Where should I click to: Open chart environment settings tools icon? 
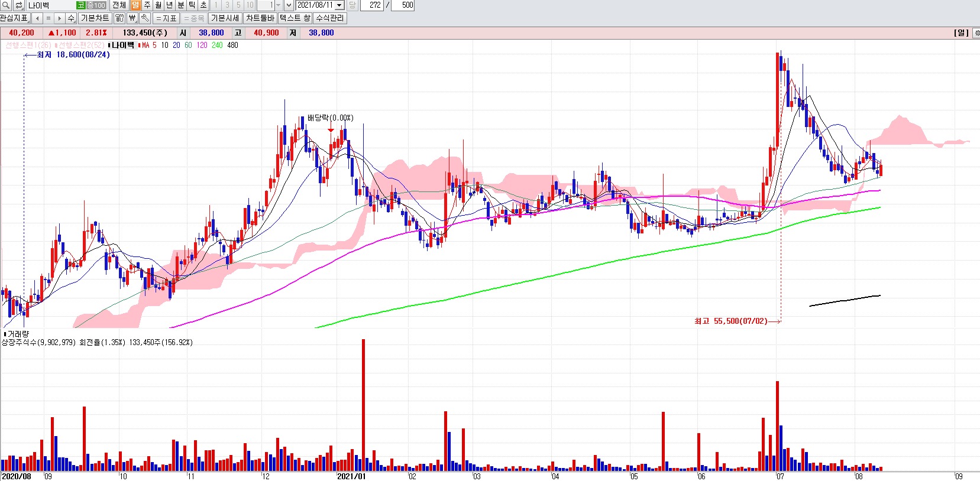(119, 18)
